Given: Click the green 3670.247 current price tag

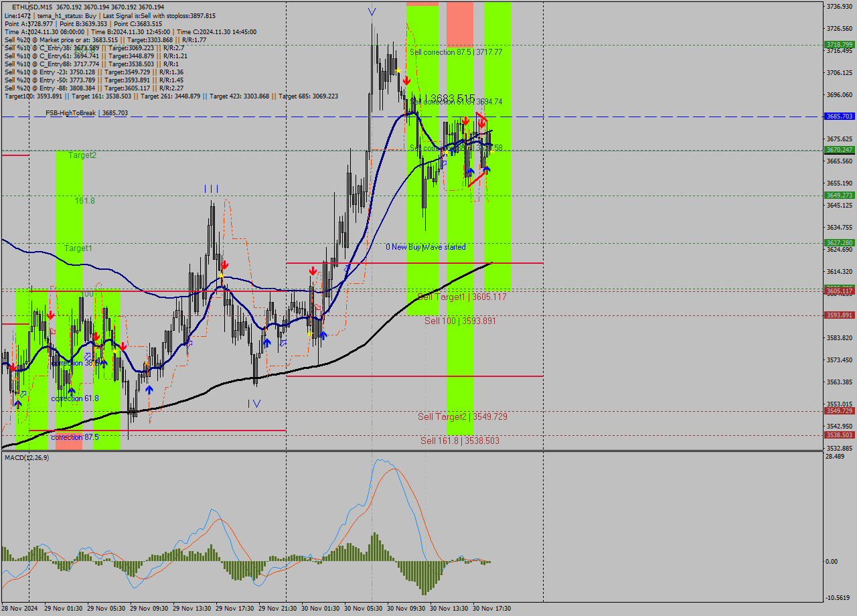Looking at the screenshot, I should pos(839,150).
